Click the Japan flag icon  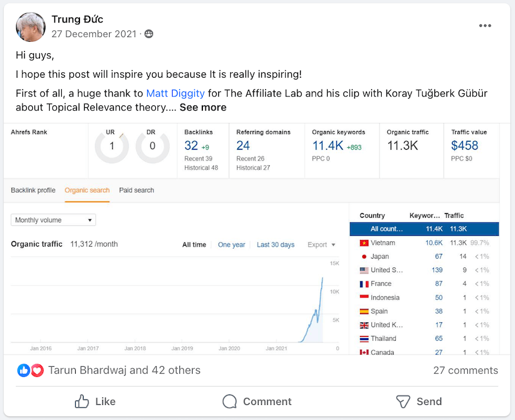point(364,257)
